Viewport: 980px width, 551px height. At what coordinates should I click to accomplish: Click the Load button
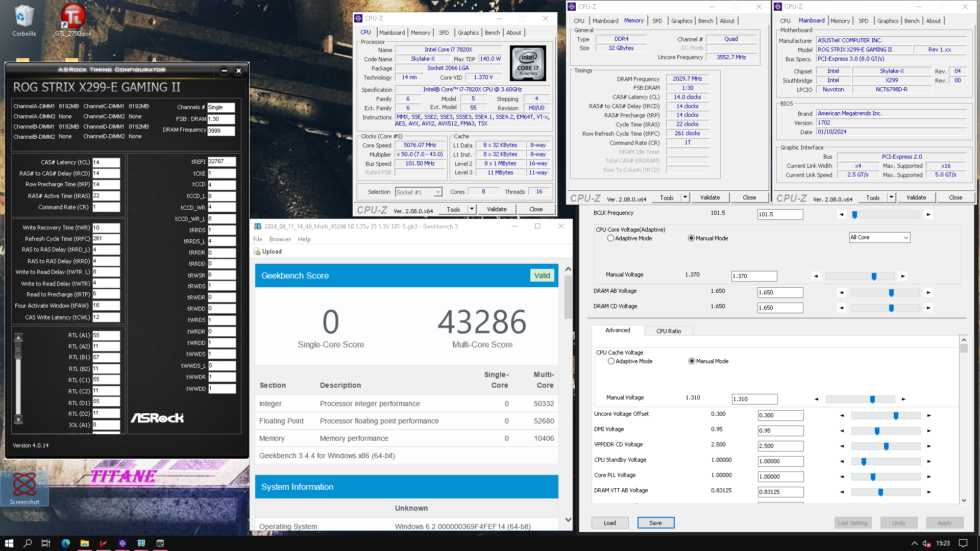click(x=609, y=523)
